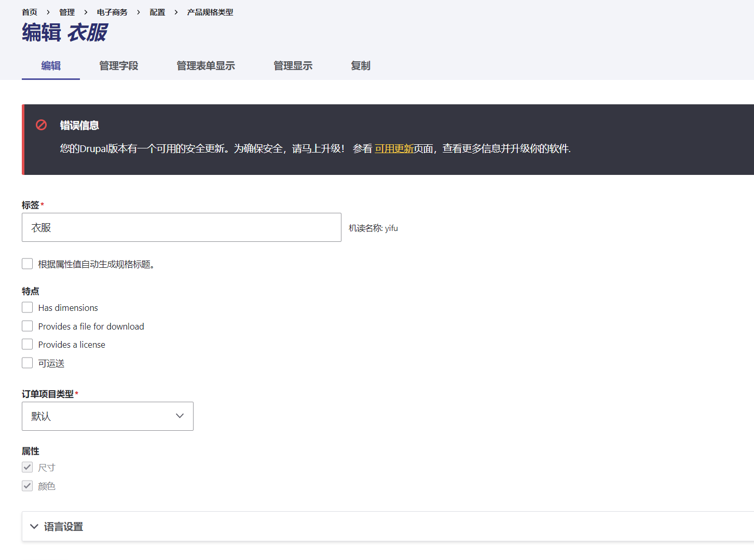Click the chevron icon before 语言设置

point(34,526)
